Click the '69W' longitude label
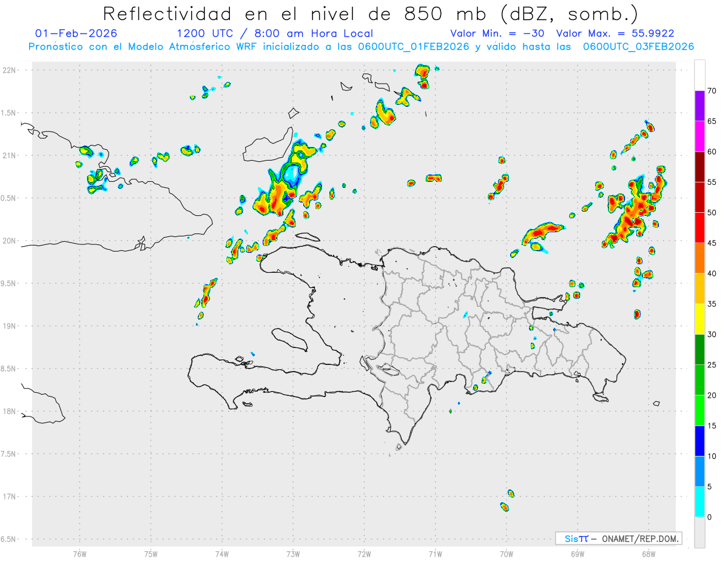 tap(577, 554)
